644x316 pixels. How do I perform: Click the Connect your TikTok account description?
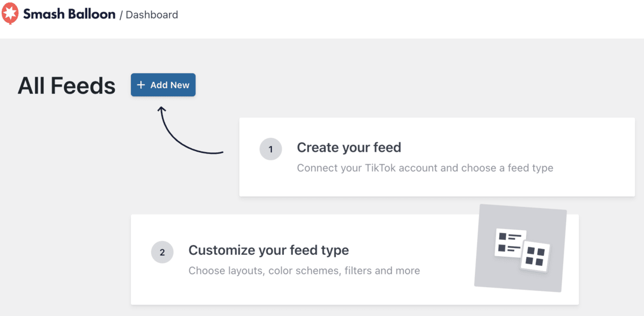pyautogui.click(x=425, y=168)
